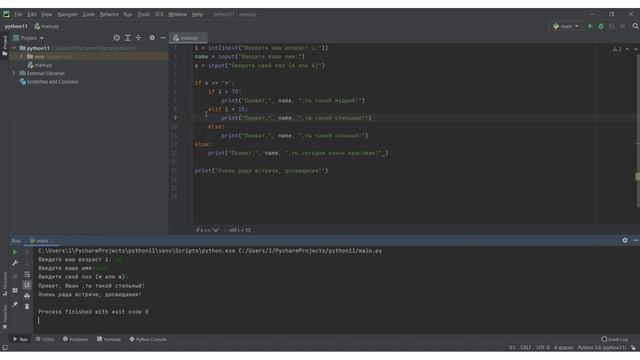
Task: Open the Problems tool window
Action: [x=76, y=339]
